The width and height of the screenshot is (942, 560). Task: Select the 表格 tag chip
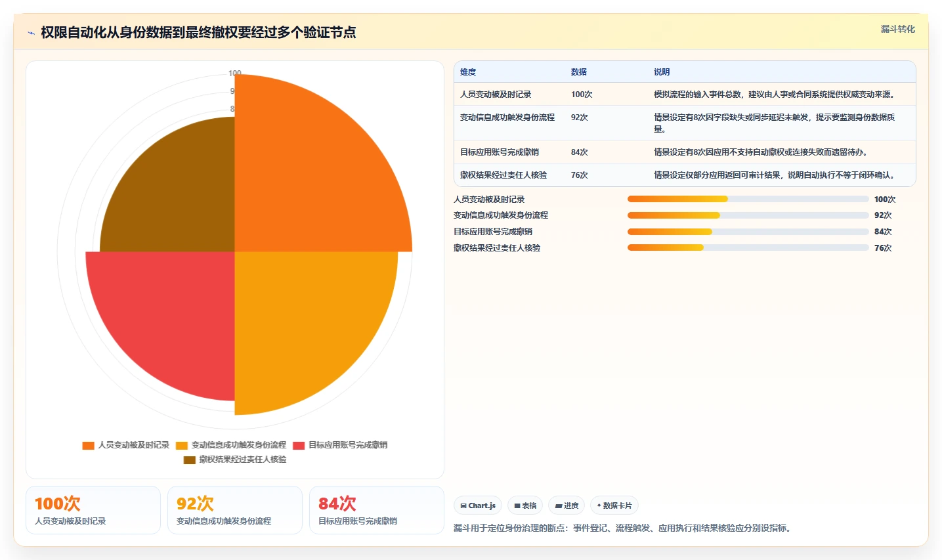tap(525, 506)
